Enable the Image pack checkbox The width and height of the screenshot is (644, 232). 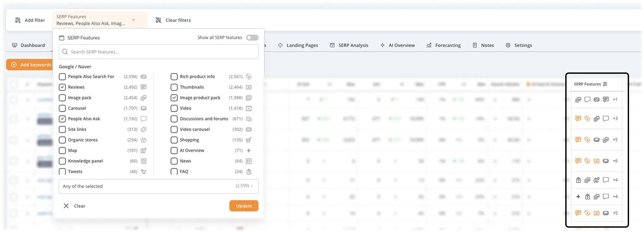coord(62,98)
